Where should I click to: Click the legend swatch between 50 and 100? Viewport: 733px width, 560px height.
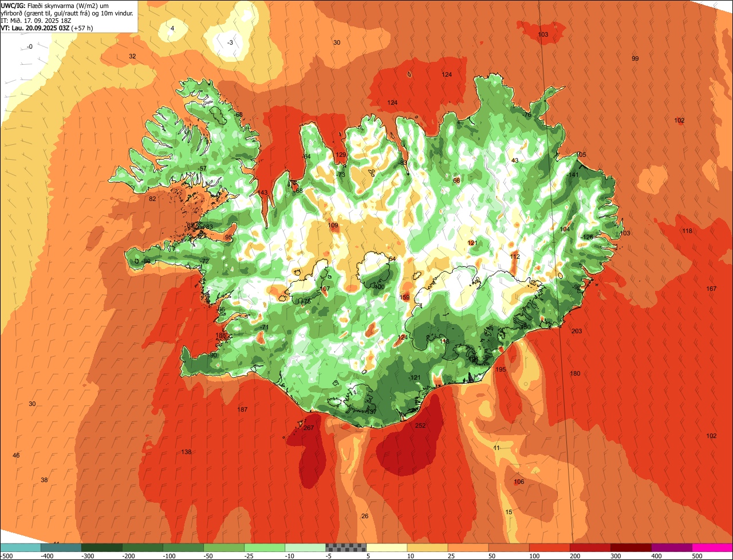tap(508, 547)
